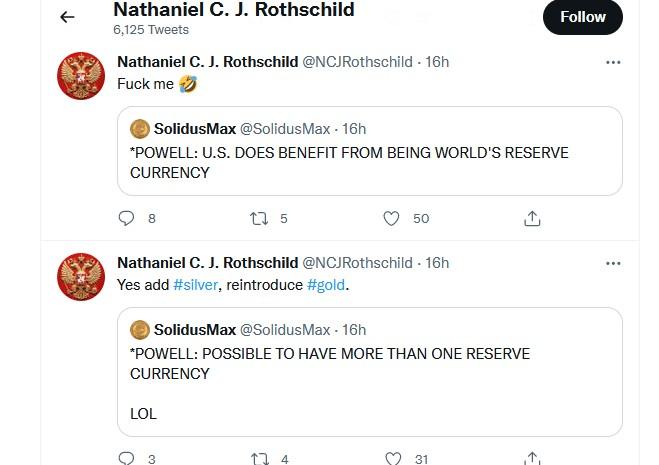Retweet the "Fuck me" tweet
This screenshot has height=465, width=659.
click(x=259, y=218)
